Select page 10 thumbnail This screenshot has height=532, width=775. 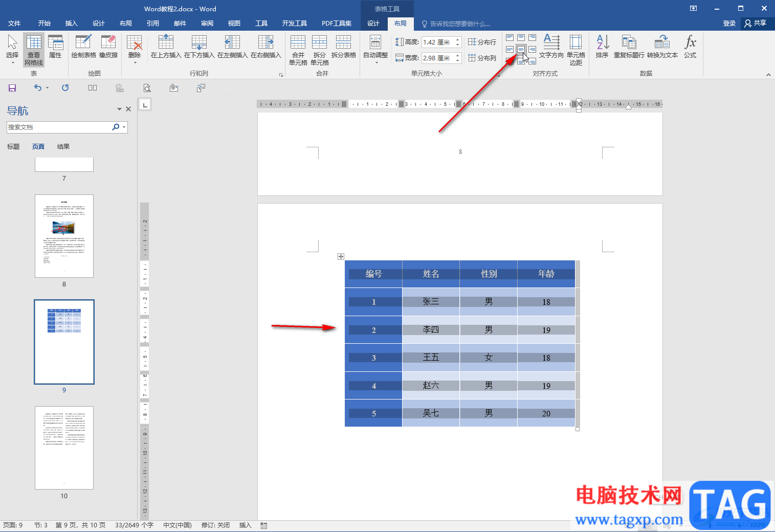click(x=64, y=448)
